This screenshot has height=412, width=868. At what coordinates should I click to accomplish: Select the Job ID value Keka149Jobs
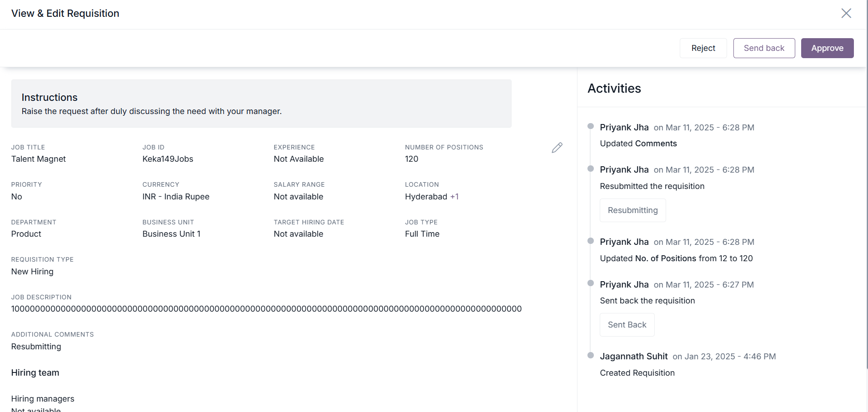tap(168, 159)
